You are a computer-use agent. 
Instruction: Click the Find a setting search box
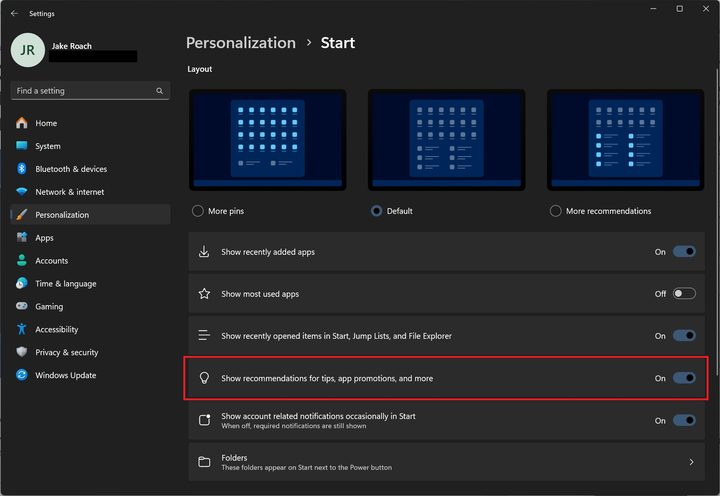coord(90,91)
